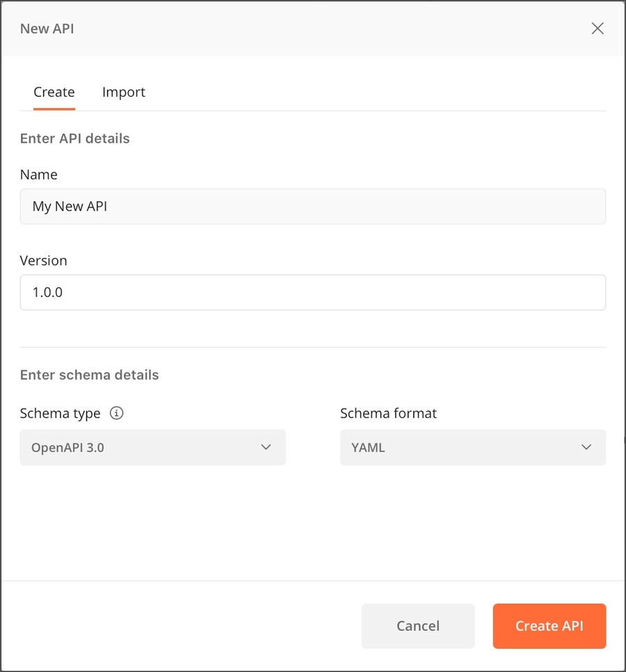626x672 pixels.
Task: Click the New API dialog title
Action: click(x=47, y=29)
